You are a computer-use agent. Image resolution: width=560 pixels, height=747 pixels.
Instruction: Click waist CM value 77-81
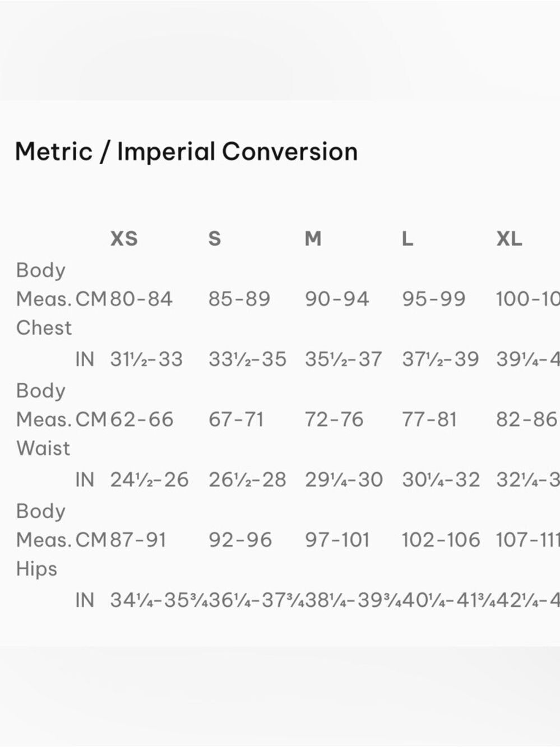(x=429, y=419)
